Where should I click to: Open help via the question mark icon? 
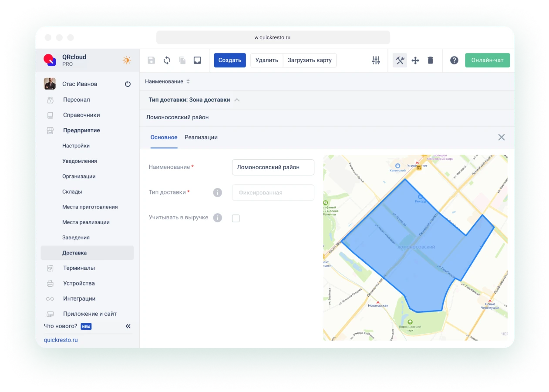pos(454,60)
